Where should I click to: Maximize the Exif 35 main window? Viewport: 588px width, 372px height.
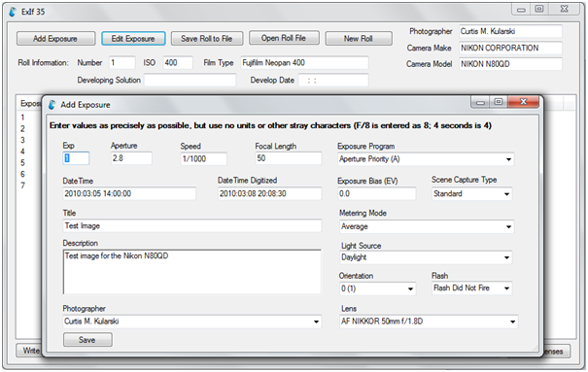(x=538, y=10)
